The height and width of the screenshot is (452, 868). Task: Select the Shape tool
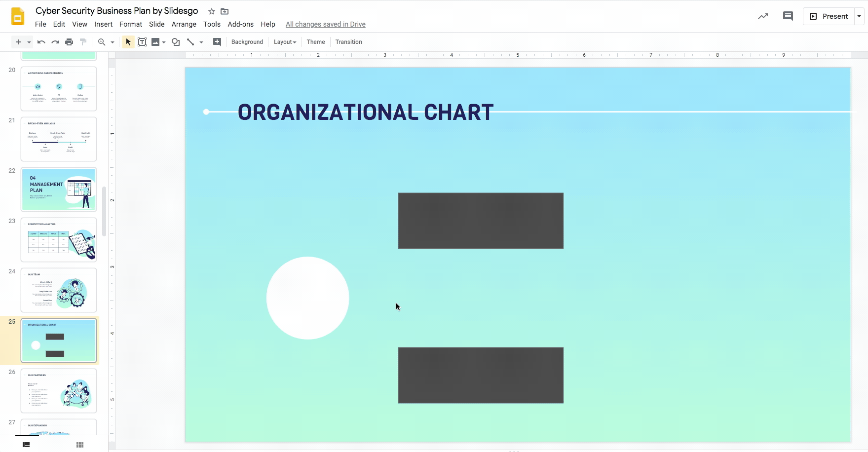(x=176, y=42)
